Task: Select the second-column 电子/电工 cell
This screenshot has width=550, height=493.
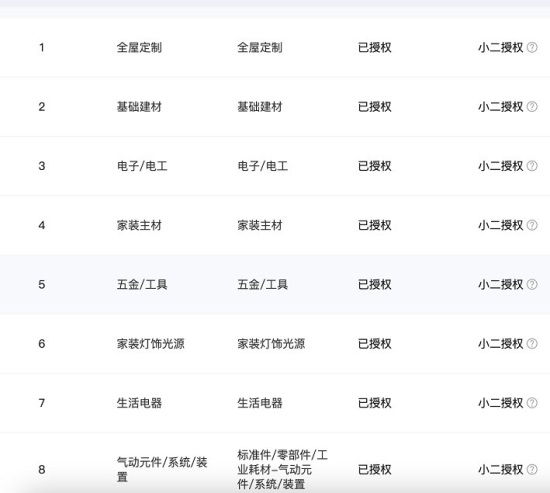Action: (263, 166)
